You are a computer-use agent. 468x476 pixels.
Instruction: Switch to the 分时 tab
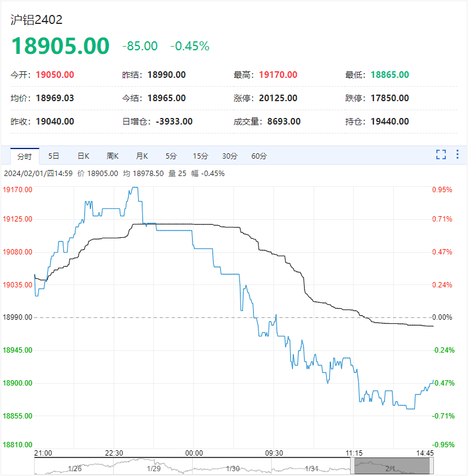click(x=25, y=156)
